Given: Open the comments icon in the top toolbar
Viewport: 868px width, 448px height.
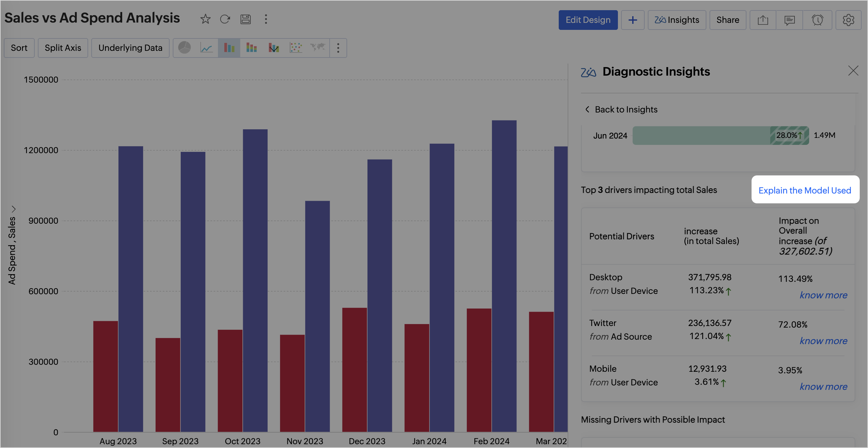Looking at the screenshot, I should (789, 20).
